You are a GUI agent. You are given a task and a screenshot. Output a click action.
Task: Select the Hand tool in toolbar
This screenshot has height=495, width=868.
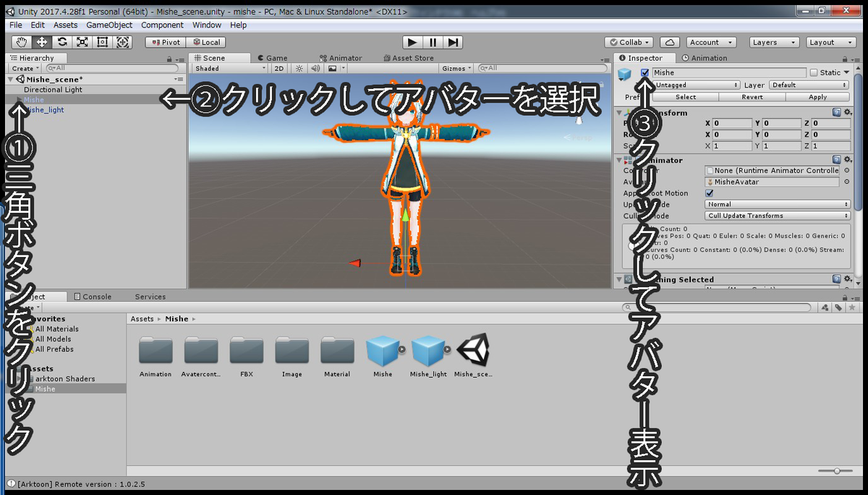pos(22,42)
